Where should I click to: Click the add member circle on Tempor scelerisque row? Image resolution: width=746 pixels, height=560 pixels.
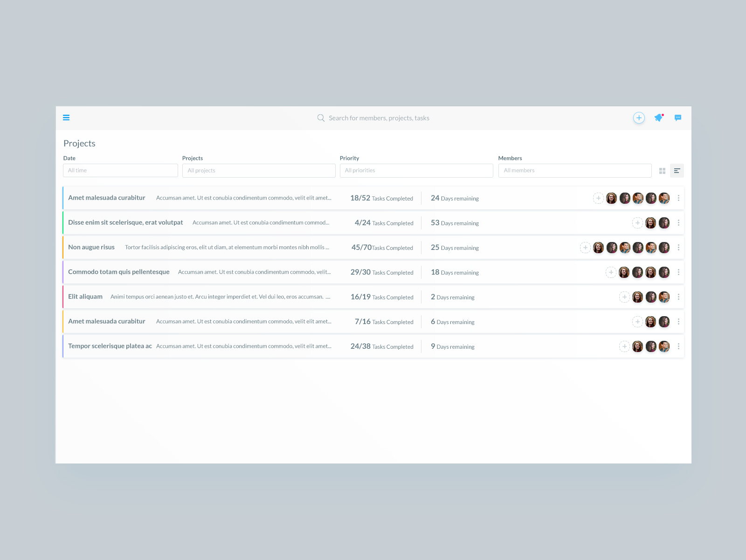click(625, 346)
